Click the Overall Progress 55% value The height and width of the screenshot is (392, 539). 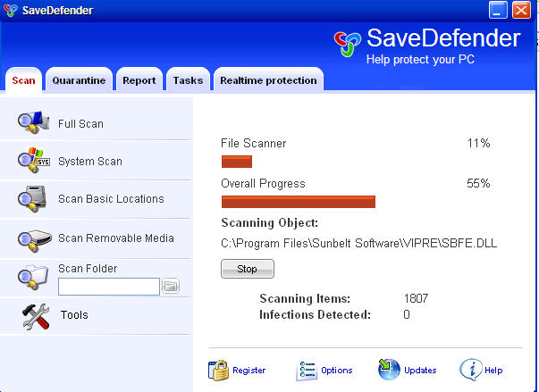[x=478, y=183]
